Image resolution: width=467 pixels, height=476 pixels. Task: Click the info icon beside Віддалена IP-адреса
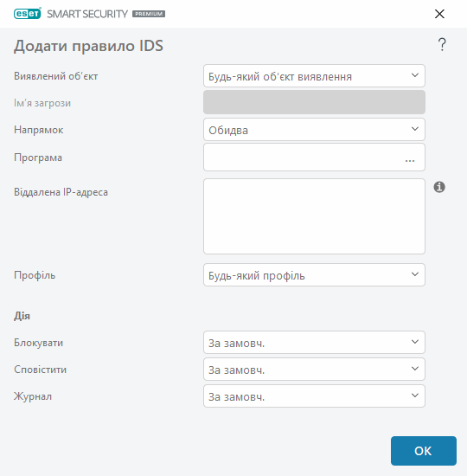click(439, 187)
